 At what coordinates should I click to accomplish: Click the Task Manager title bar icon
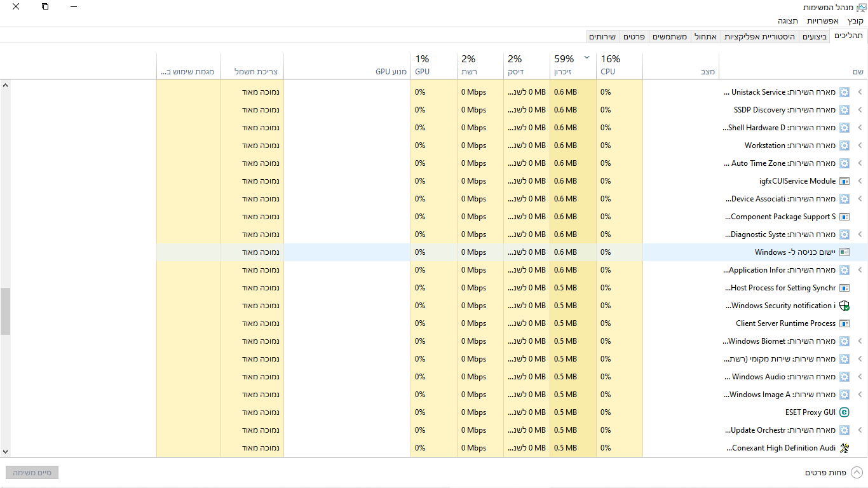861,7
